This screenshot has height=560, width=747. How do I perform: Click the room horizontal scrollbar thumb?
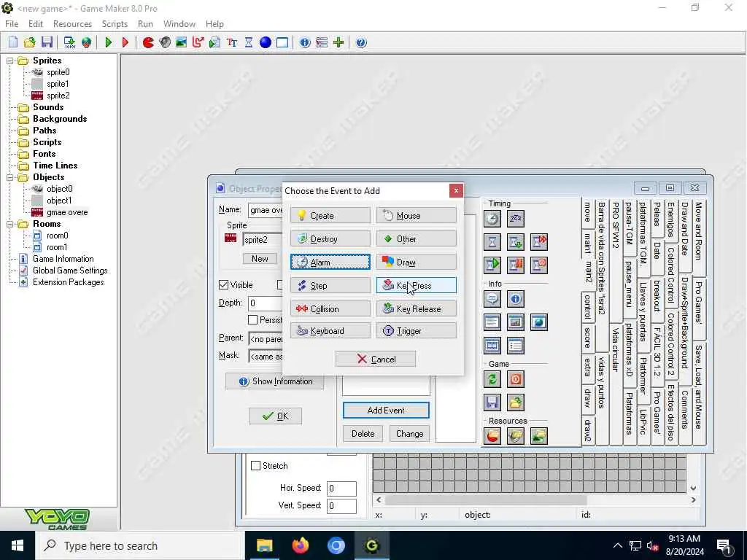point(486,500)
